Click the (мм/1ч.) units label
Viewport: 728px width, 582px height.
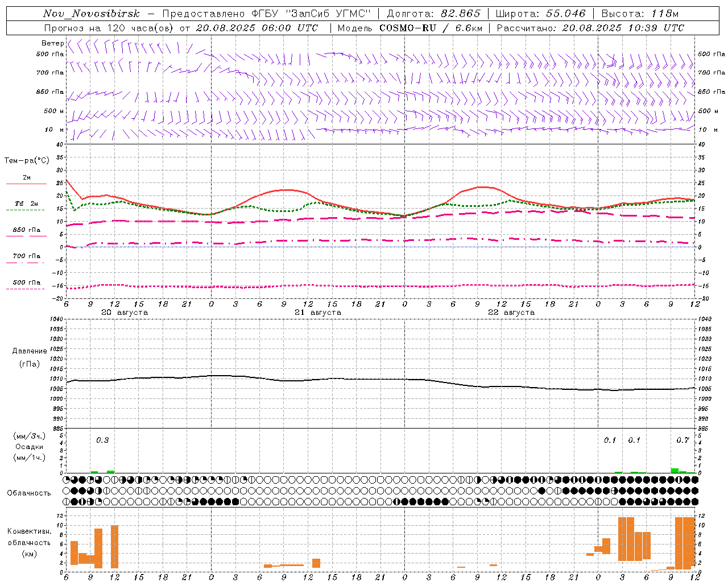[x=30, y=458]
